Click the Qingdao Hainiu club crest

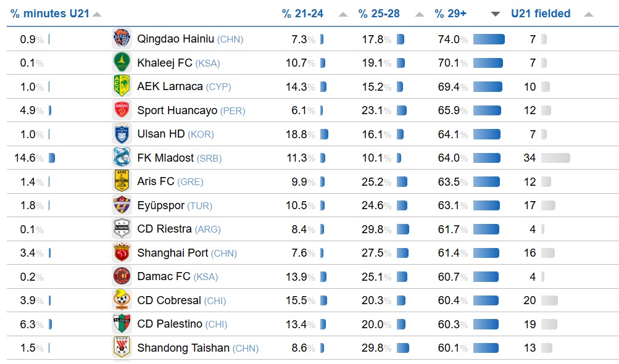click(x=122, y=39)
